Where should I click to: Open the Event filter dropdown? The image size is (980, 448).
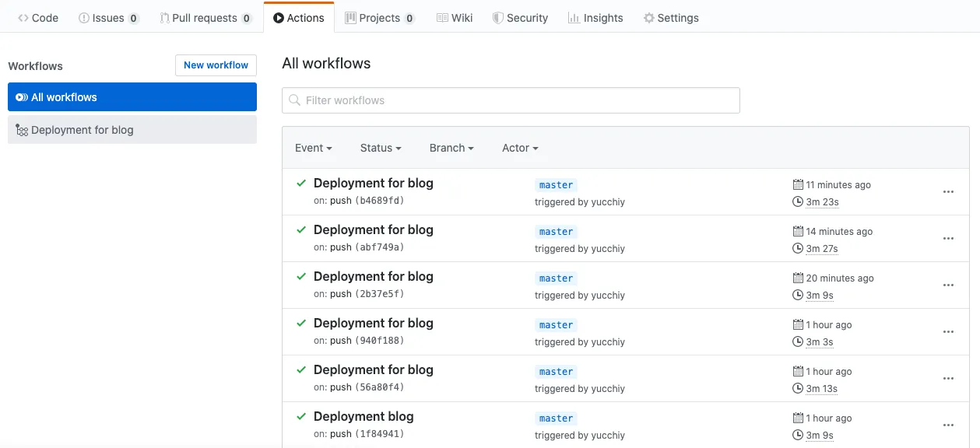[313, 148]
